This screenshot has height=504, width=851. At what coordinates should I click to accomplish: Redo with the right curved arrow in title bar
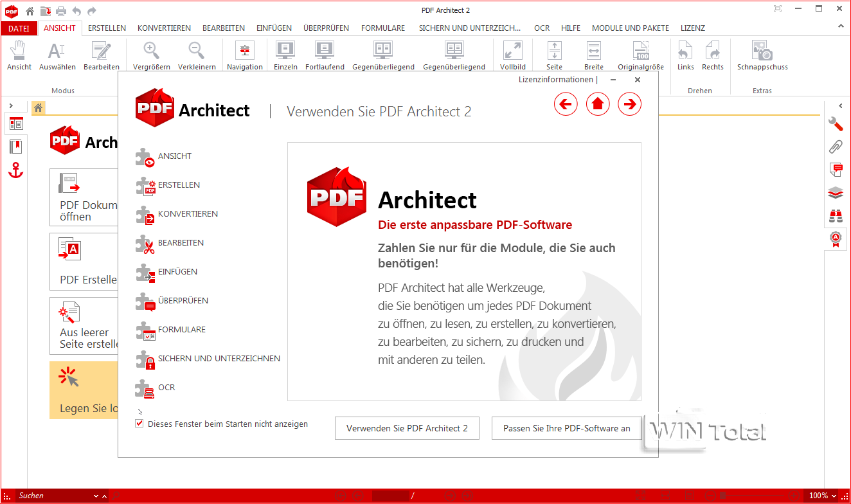[92, 11]
